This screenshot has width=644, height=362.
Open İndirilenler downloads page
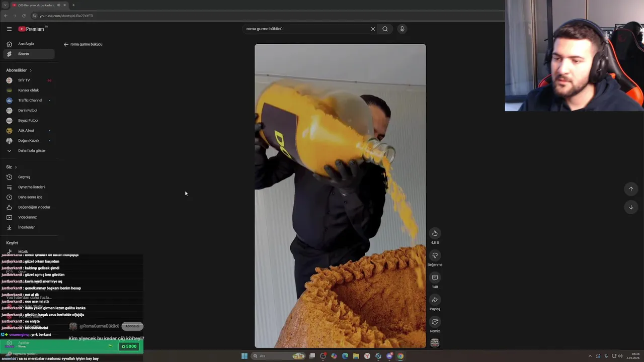tap(28, 227)
